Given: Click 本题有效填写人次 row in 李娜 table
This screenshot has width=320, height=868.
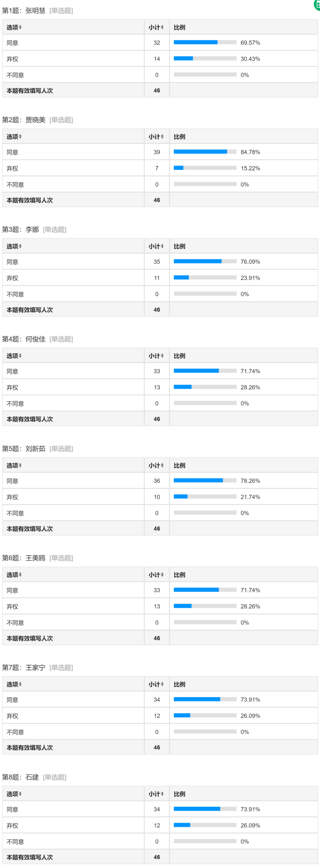Looking at the screenshot, I should click(30, 310).
